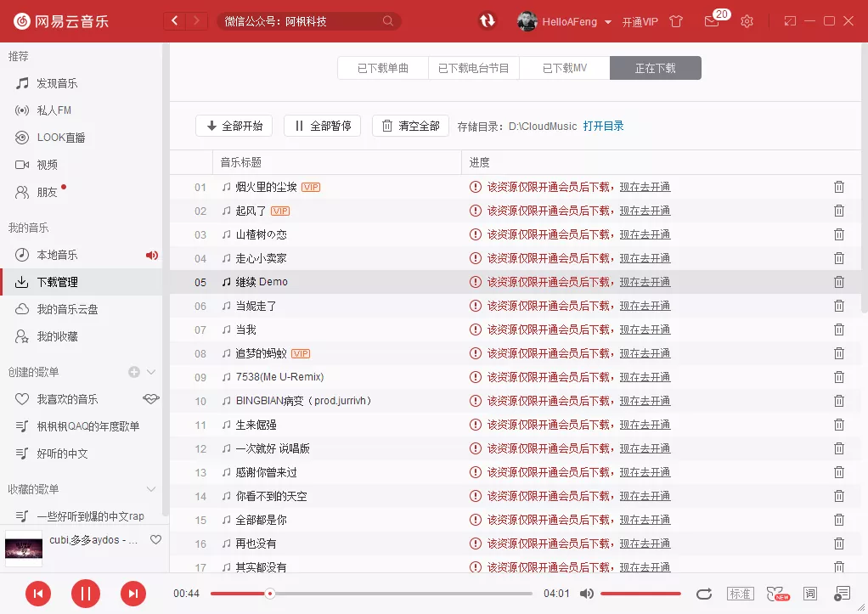
Task: Delete the 继续 Demo download row
Action: [x=838, y=282]
